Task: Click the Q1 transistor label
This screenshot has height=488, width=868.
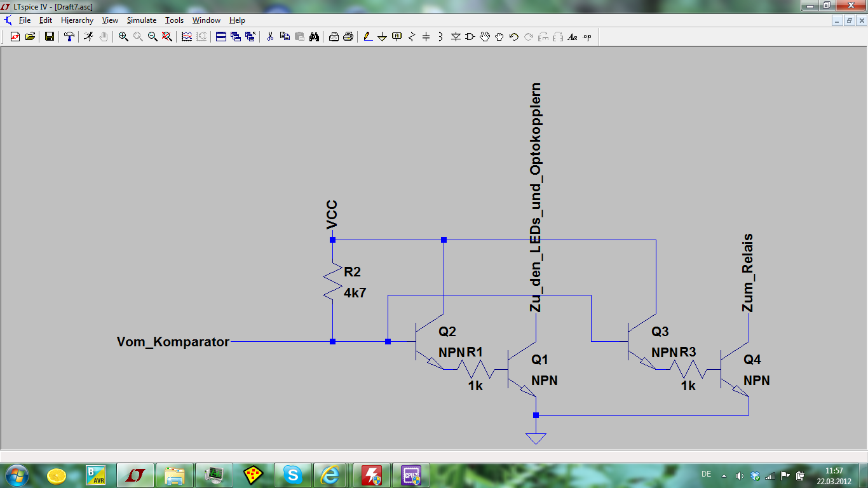Action: (540, 360)
